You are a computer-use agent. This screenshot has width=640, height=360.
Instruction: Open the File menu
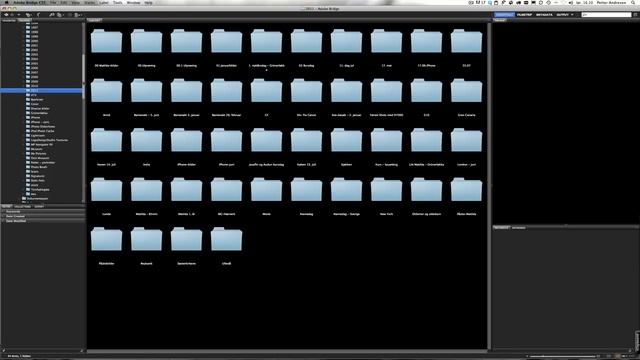click(x=53, y=2)
